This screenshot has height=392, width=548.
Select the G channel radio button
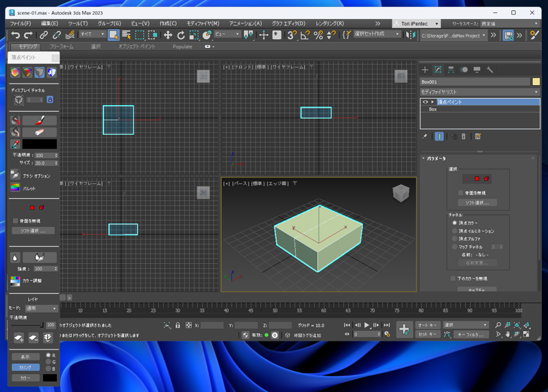[x=48, y=362]
